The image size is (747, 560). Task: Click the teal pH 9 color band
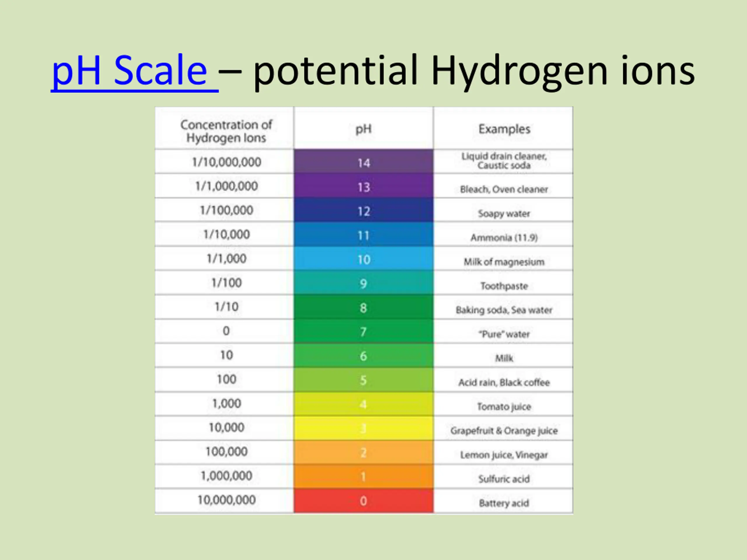364,283
